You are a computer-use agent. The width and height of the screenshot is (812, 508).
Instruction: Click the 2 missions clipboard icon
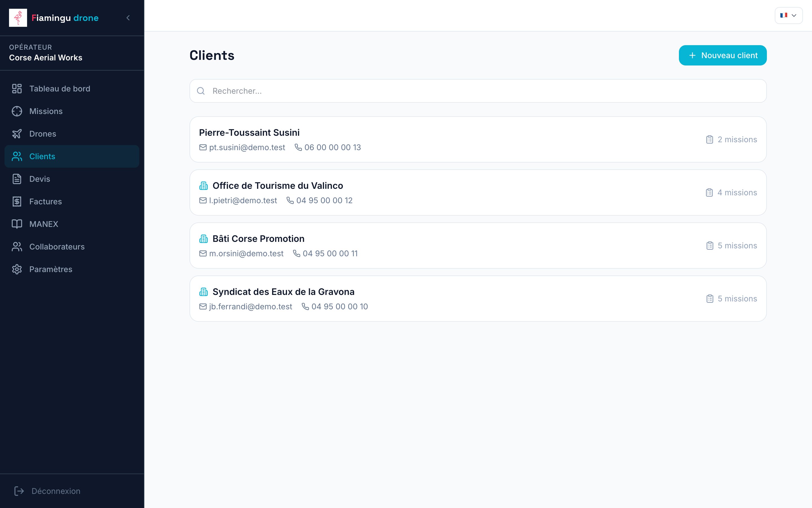coord(709,139)
